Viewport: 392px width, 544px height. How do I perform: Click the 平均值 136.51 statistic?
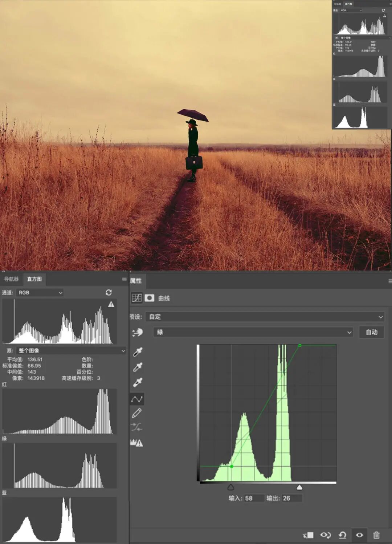point(25,360)
